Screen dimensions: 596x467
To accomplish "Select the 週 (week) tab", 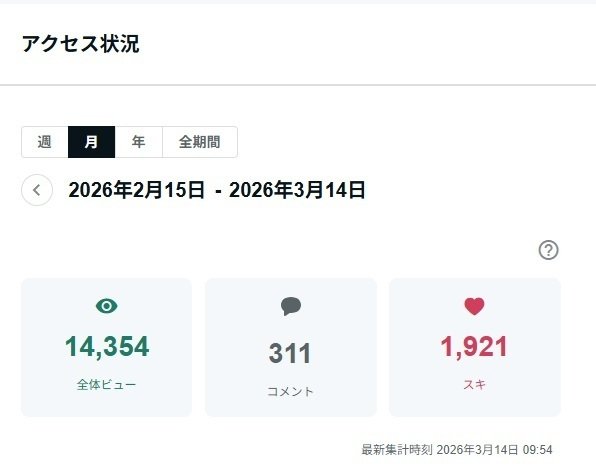I will pos(45,142).
